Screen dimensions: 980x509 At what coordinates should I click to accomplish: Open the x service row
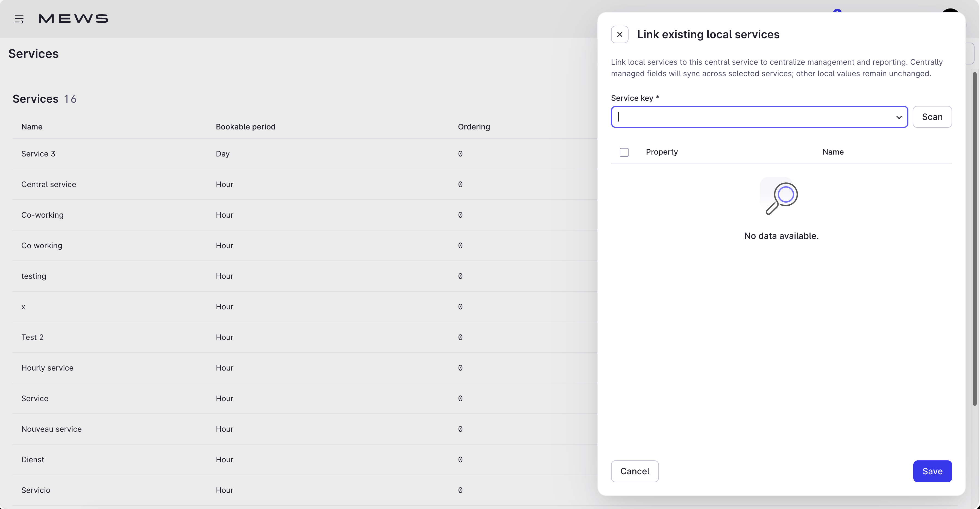click(x=305, y=307)
